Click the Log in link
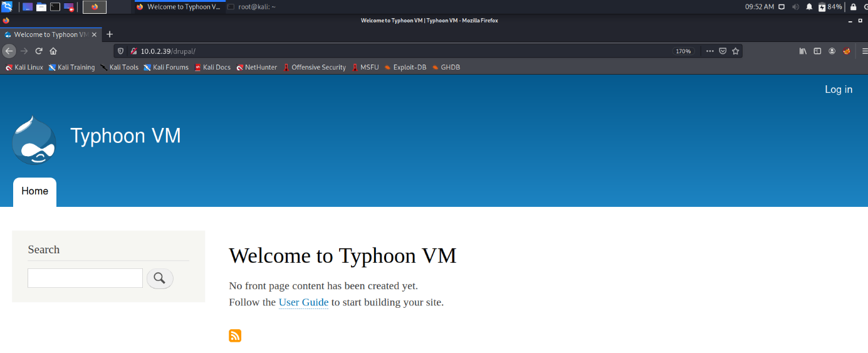The image size is (868, 353). click(x=838, y=90)
